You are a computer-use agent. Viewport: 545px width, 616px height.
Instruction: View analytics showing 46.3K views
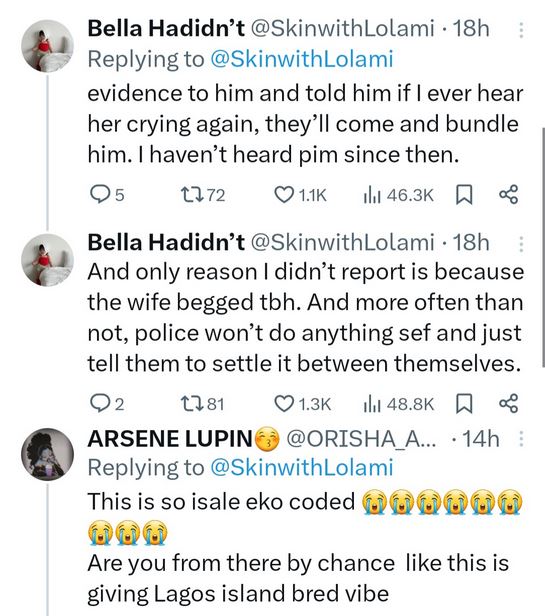point(398,195)
